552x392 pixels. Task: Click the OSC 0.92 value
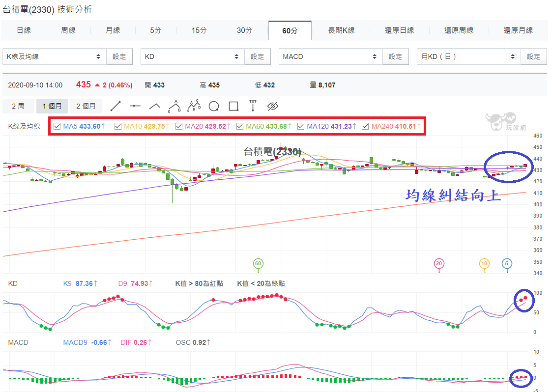coord(193,342)
